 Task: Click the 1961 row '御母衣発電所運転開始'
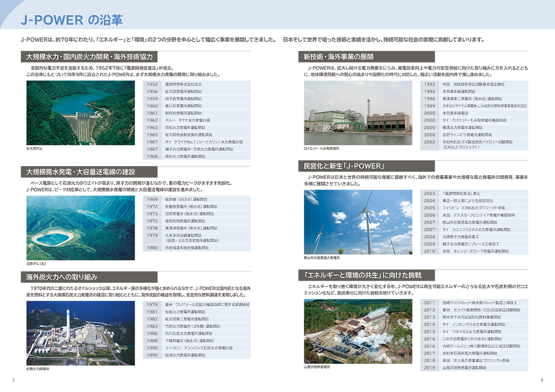(197, 113)
